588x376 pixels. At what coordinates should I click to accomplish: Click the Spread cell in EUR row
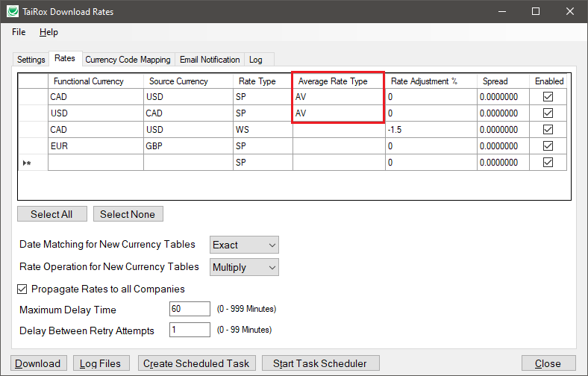(x=503, y=145)
